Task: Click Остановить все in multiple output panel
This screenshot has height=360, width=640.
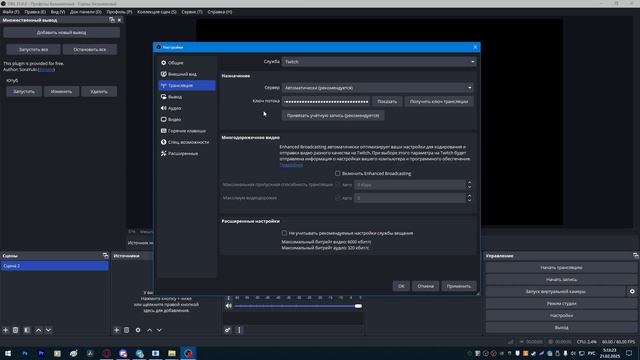Action: tap(90, 49)
